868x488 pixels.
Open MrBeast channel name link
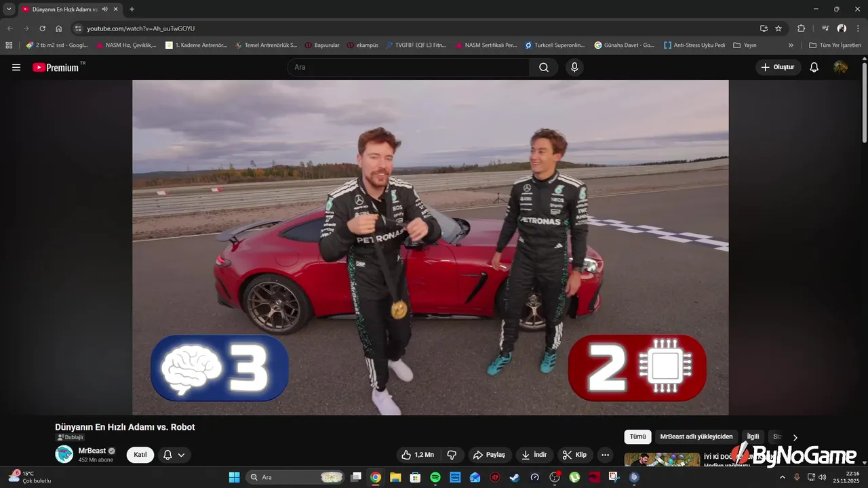92,451
